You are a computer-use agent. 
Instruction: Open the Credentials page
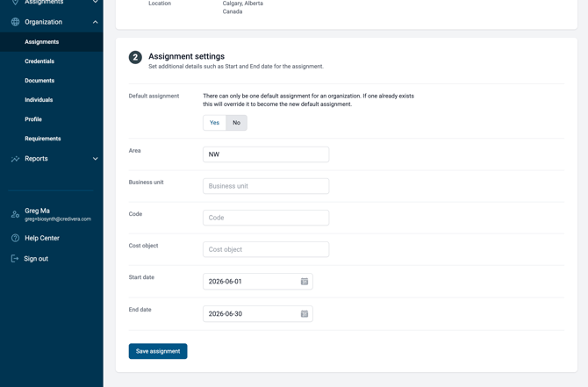coord(39,61)
